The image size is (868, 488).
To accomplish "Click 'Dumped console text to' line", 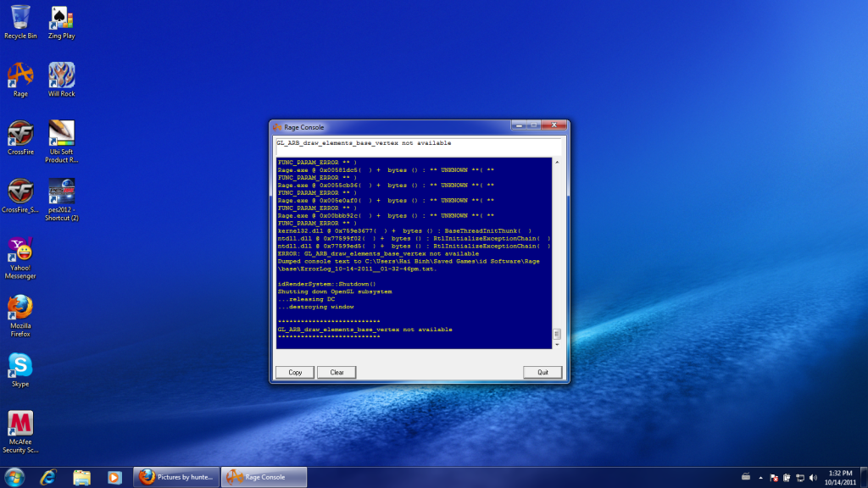I will (409, 265).
